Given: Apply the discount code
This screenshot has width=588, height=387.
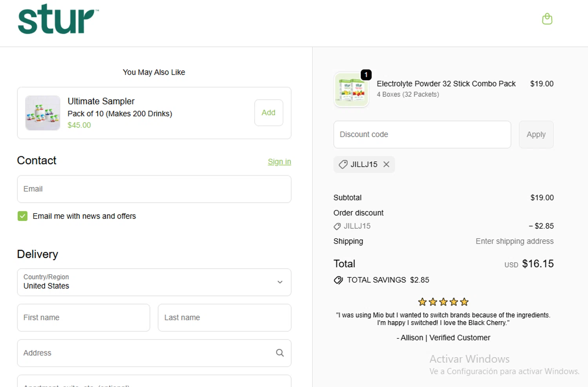Looking at the screenshot, I should (x=536, y=134).
